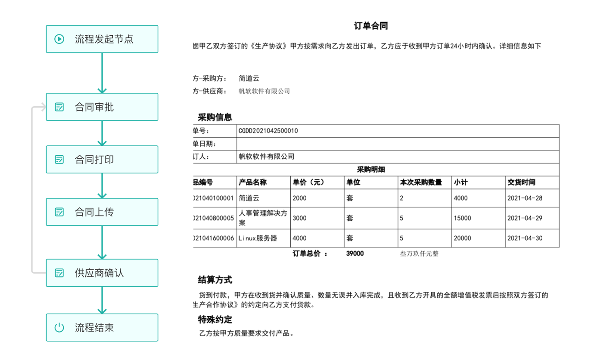This screenshot has width=600, height=364.
Task: Click the text 乙方按甲方质量要求交付产品。
Action: [246, 333]
